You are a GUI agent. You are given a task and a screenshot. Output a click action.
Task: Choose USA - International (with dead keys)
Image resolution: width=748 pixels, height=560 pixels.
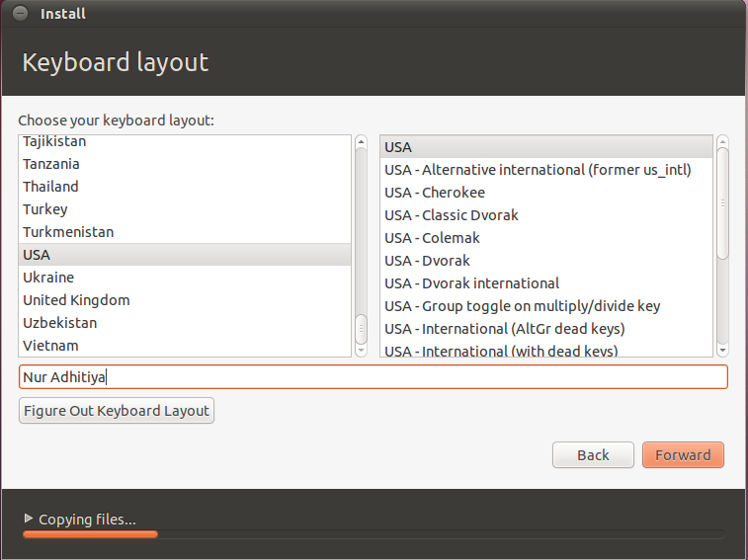point(546,349)
